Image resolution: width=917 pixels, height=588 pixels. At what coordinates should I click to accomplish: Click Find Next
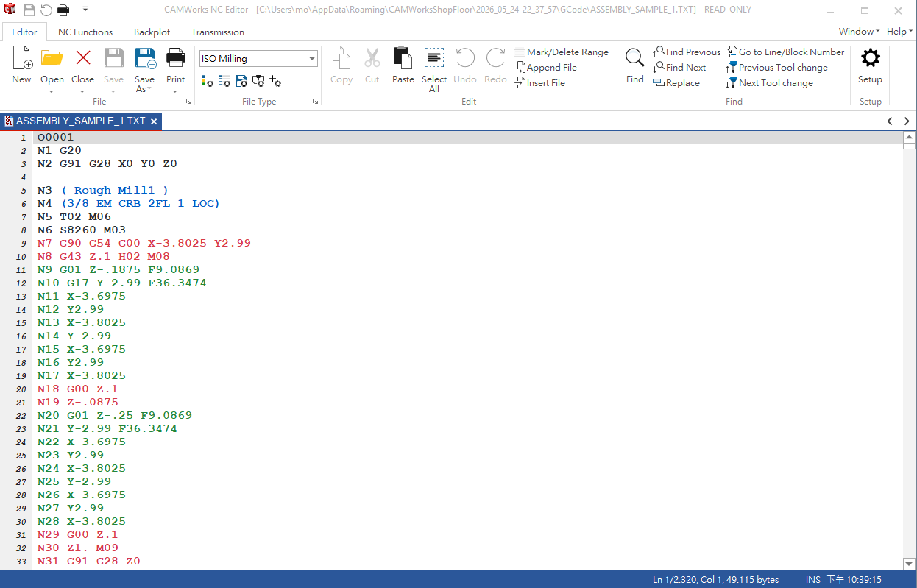coord(679,68)
